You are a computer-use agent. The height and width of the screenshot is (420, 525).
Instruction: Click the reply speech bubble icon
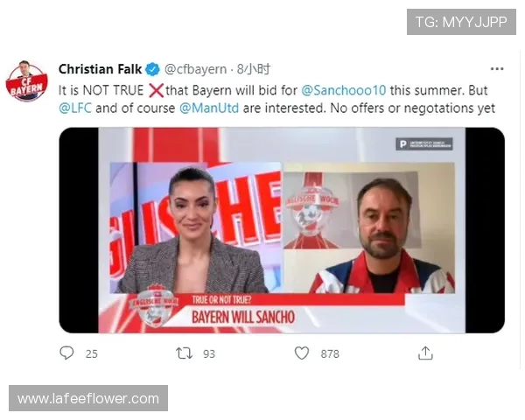(66, 353)
